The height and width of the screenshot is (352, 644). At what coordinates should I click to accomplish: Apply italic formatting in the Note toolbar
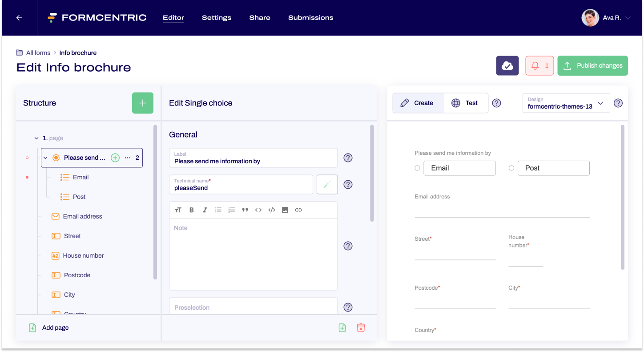pyautogui.click(x=205, y=210)
